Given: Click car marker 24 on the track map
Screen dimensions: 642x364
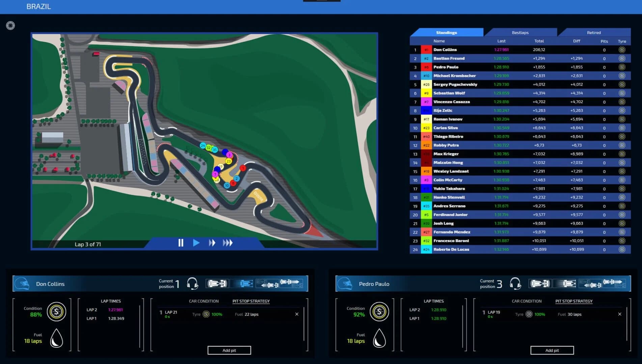Looking at the screenshot, I should click(x=202, y=146).
